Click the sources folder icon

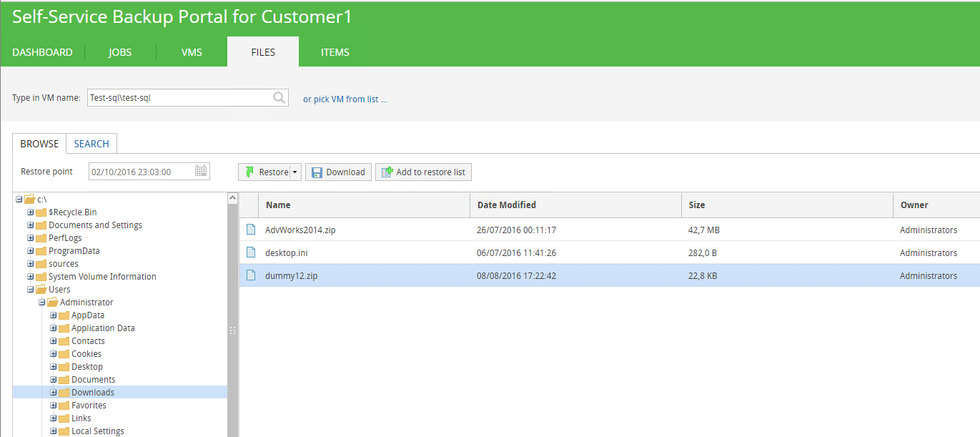coord(41,264)
